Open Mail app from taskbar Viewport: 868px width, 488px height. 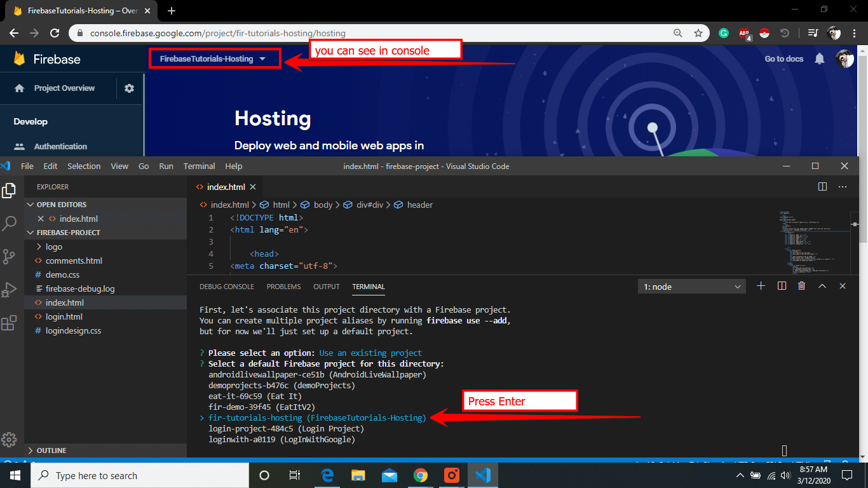pyautogui.click(x=390, y=475)
